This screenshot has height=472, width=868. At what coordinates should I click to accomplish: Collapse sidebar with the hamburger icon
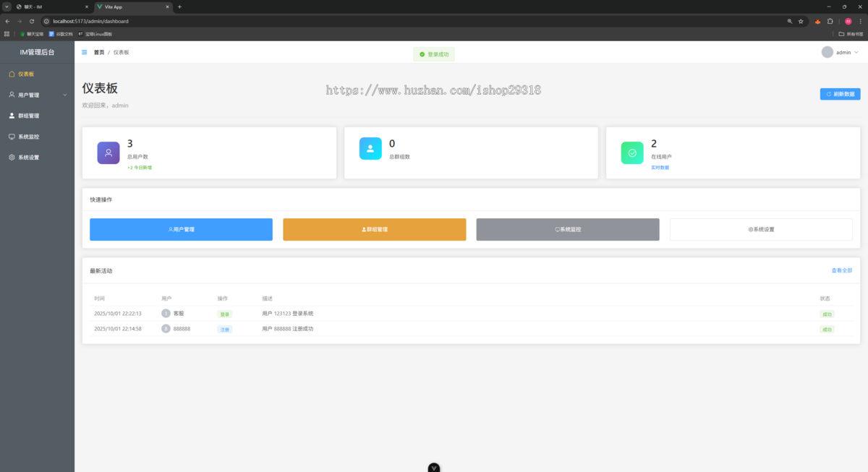pyautogui.click(x=85, y=52)
